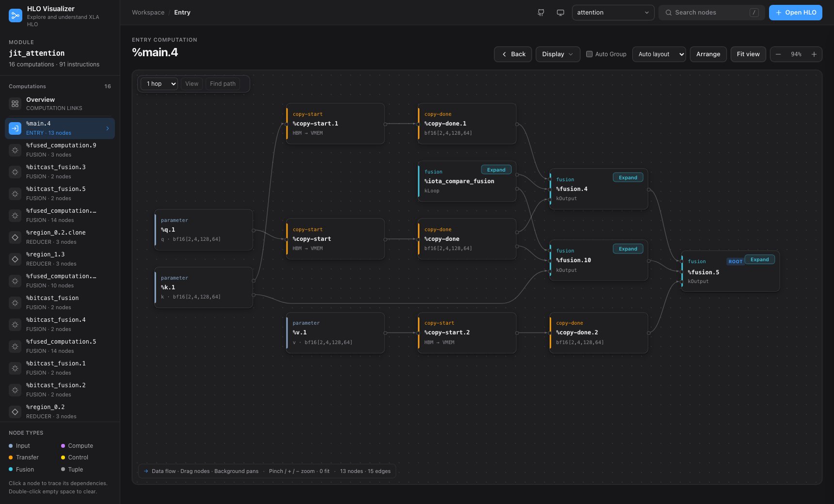
Task: Click the Find path button
Action: [x=223, y=84]
